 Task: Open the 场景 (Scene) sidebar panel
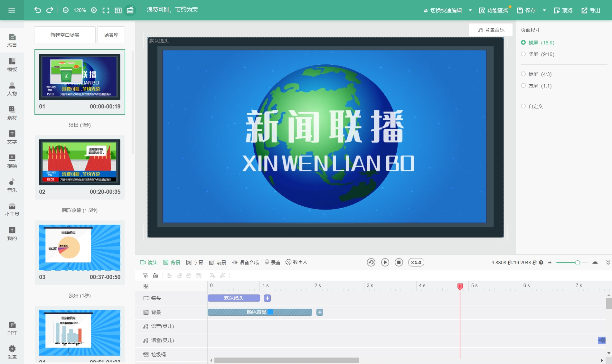tap(12, 41)
